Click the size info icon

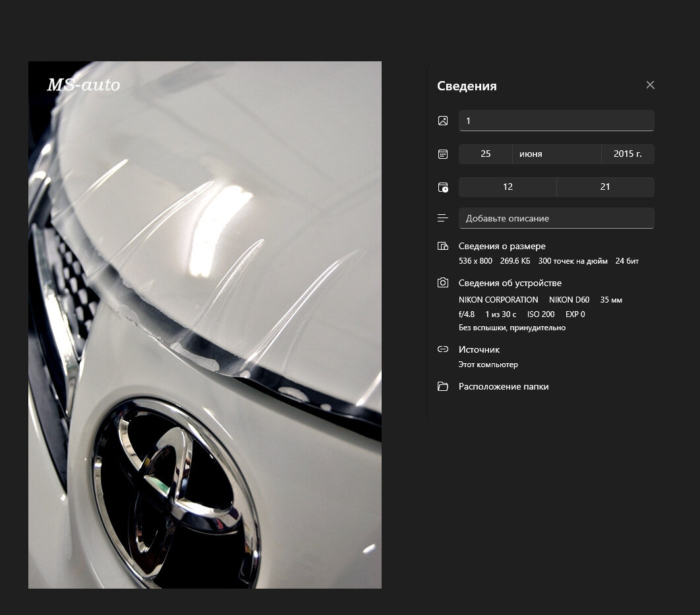click(443, 246)
